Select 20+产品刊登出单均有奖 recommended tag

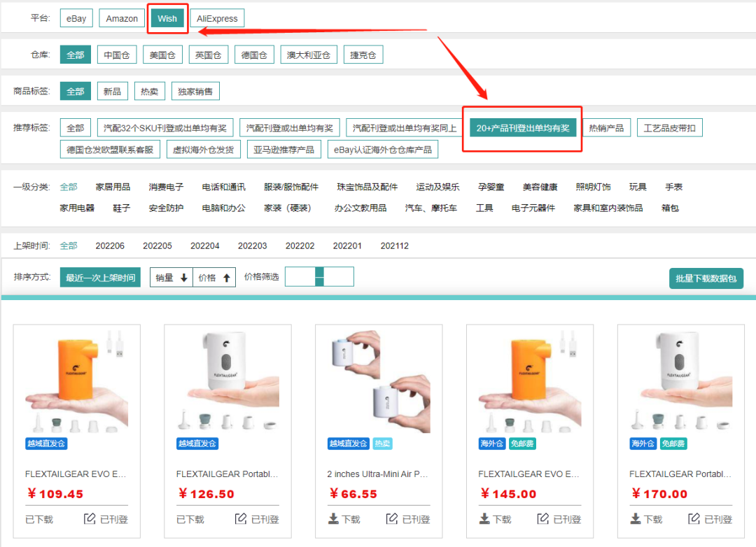pyautogui.click(x=523, y=128)
